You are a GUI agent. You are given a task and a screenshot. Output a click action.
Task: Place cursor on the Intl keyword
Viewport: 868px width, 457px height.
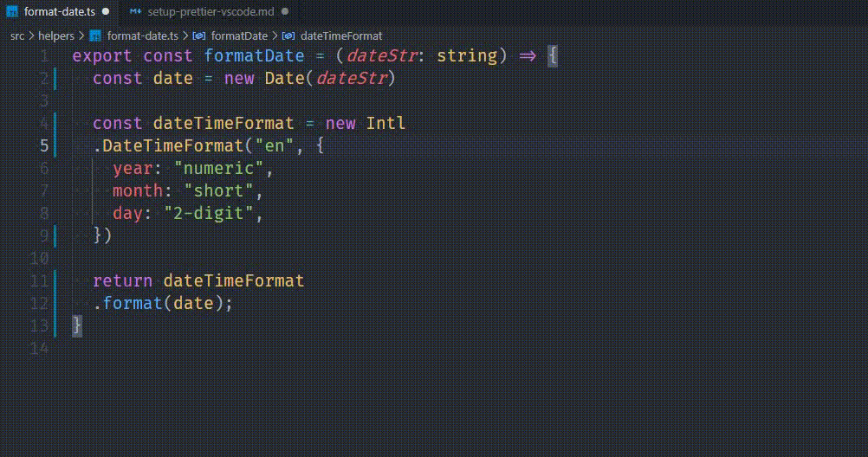385,123
